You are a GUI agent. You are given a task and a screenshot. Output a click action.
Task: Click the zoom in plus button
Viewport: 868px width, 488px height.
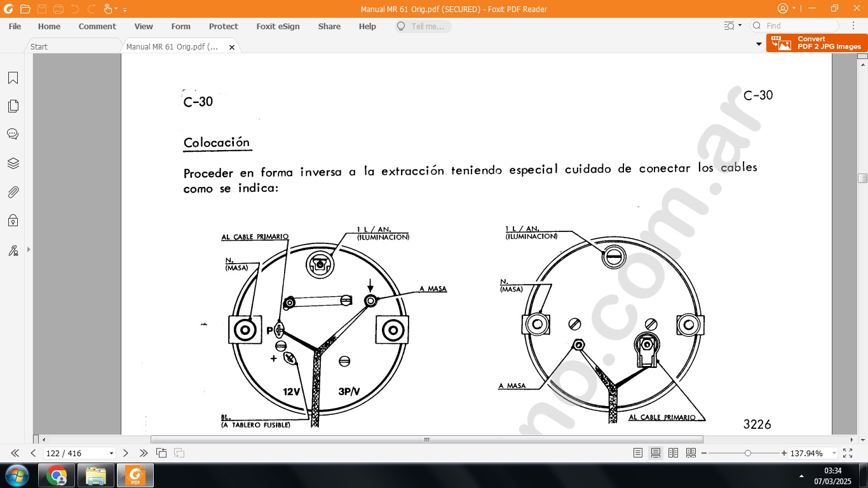coord(783,453)
